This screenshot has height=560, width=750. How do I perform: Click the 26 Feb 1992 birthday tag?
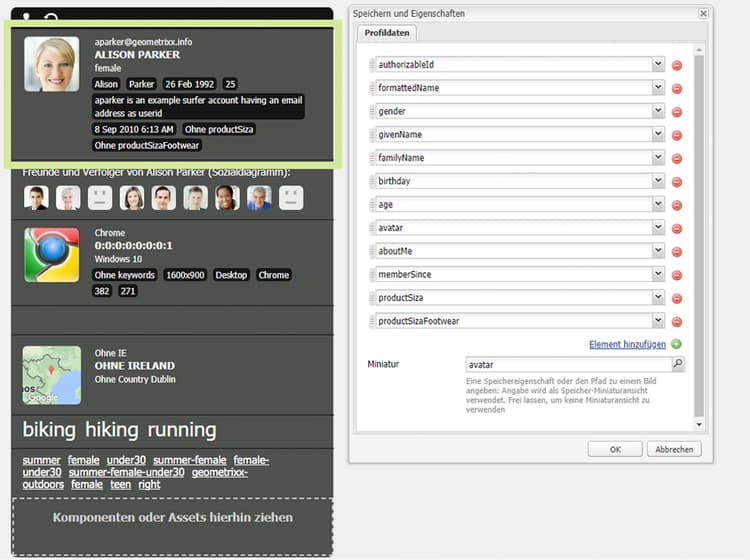189,84
